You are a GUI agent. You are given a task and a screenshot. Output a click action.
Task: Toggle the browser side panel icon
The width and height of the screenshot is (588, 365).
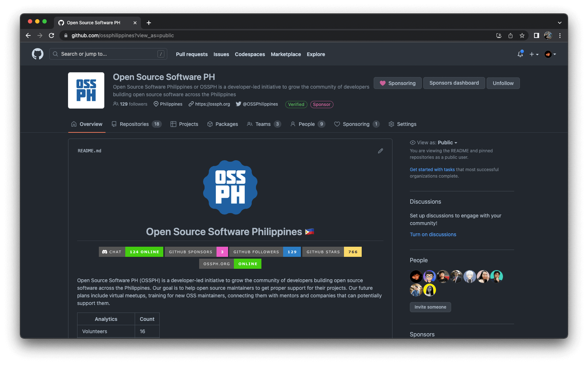(537, 35)
